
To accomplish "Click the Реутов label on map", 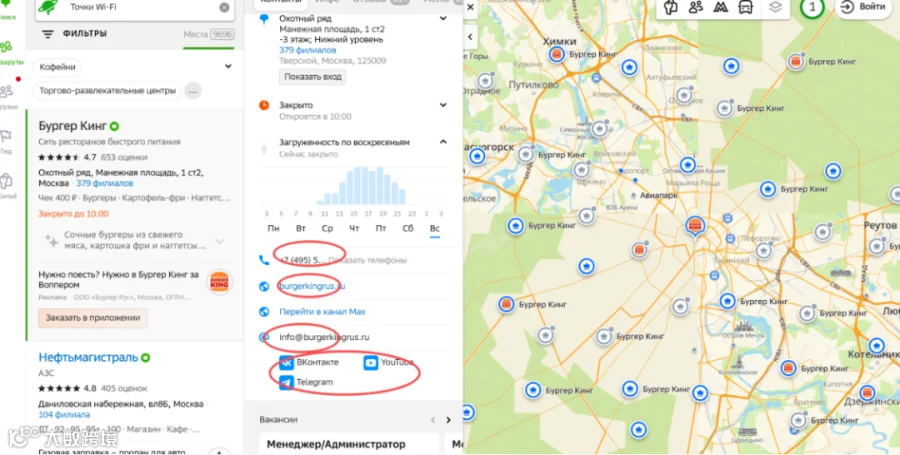I will click(880, 225).
